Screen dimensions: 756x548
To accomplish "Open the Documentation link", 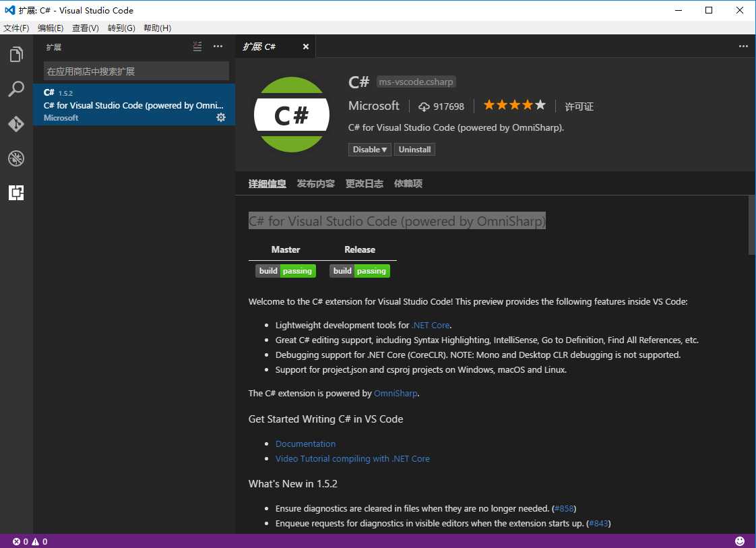I will pyautogui.click(x=305, y=444).
